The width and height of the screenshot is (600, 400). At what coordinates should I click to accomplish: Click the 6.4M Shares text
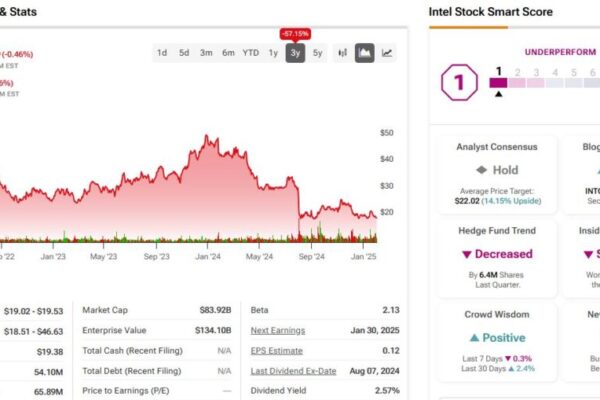501,275
